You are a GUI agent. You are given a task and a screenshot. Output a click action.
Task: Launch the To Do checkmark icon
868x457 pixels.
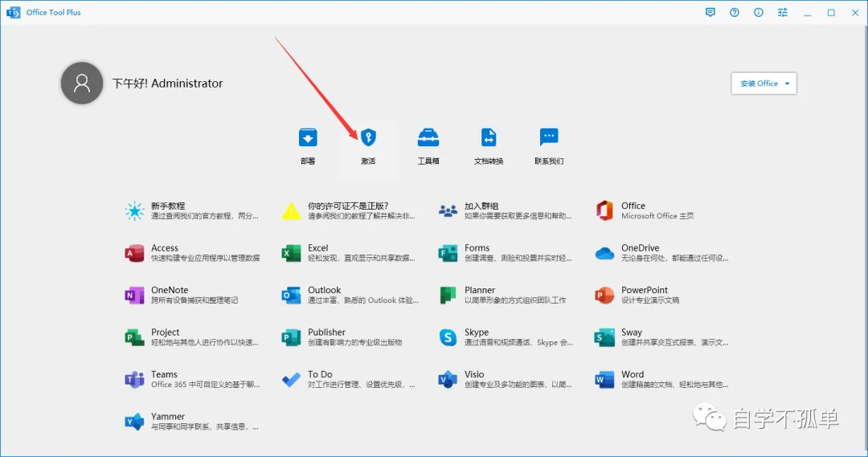[x=291, y=380]
